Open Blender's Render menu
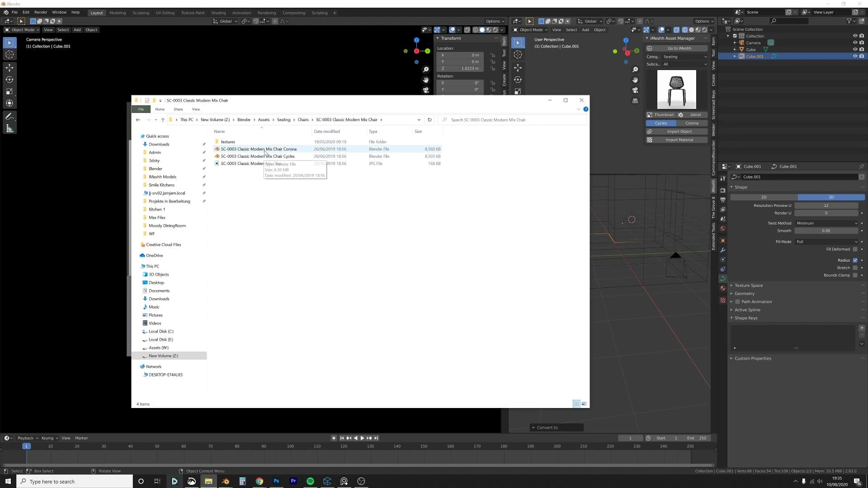868x488 pixels. [41, 13]
